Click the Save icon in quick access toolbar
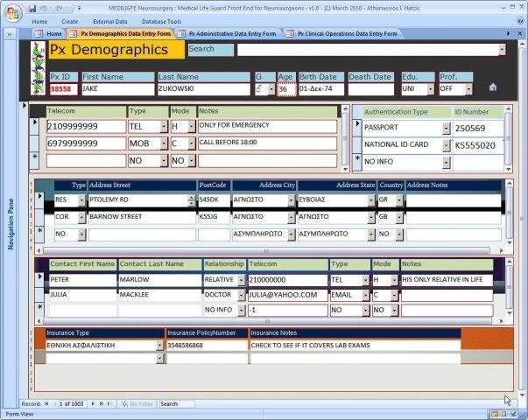Screen dimensions: 528x420 (32, 8)
